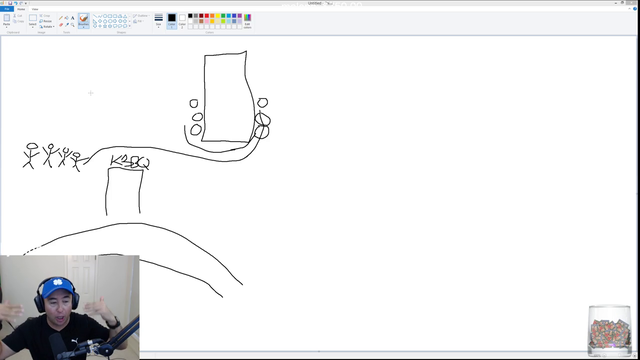Expand the Select options arrow
640x360 pixels.
(33, 26)
